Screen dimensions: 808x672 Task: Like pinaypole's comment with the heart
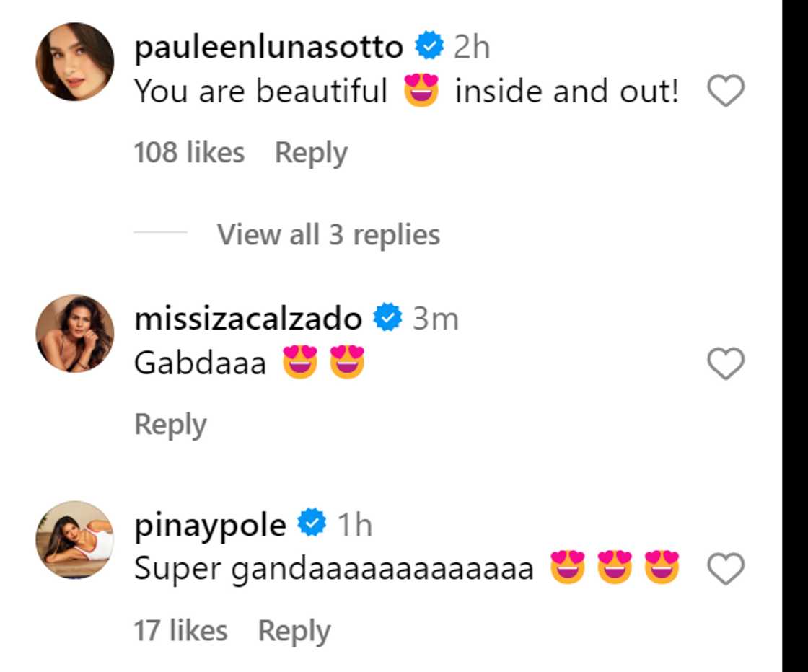pyautogui.click(x=724, y=571)
